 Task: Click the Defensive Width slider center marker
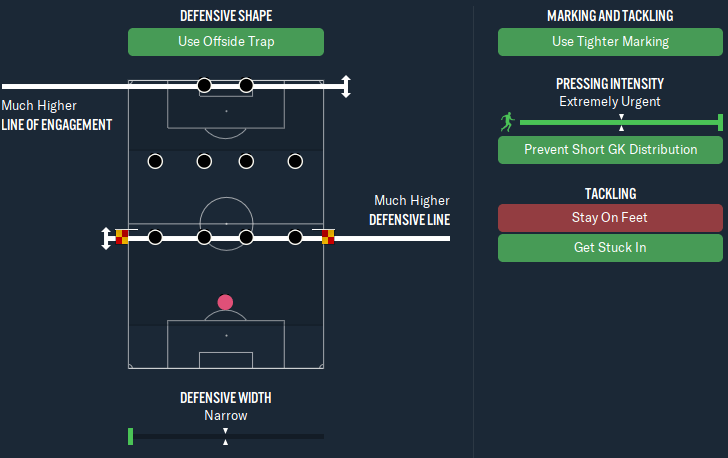coord(225,437)
